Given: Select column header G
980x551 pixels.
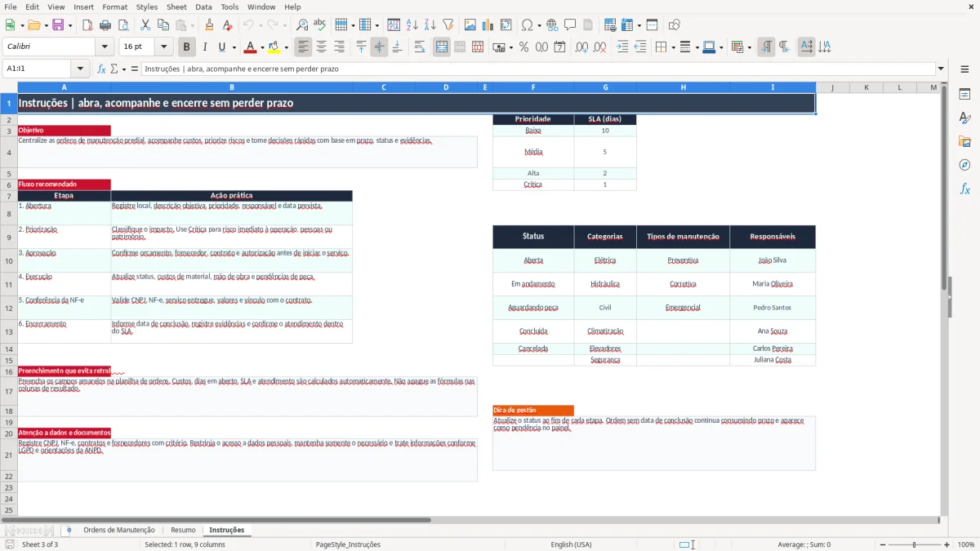Looking at the screenshot, I should tap(605, 87).
